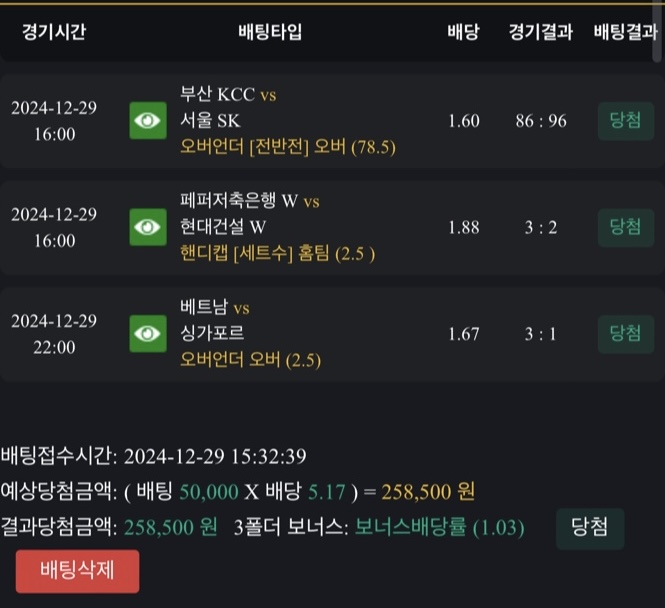
Task: Click the 핸디캡 [세트수] 홈팀 (2.5) bet text
Action: coord(278,253)
